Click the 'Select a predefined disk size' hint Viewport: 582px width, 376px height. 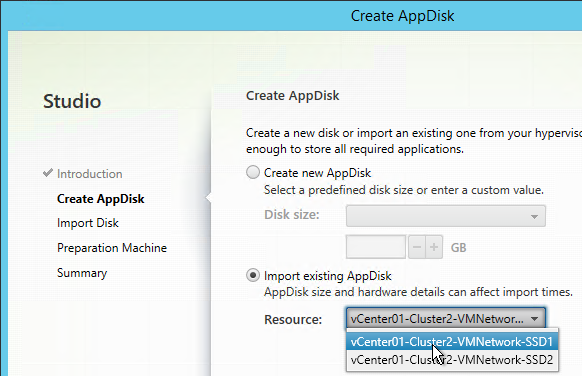click(404, 190)
